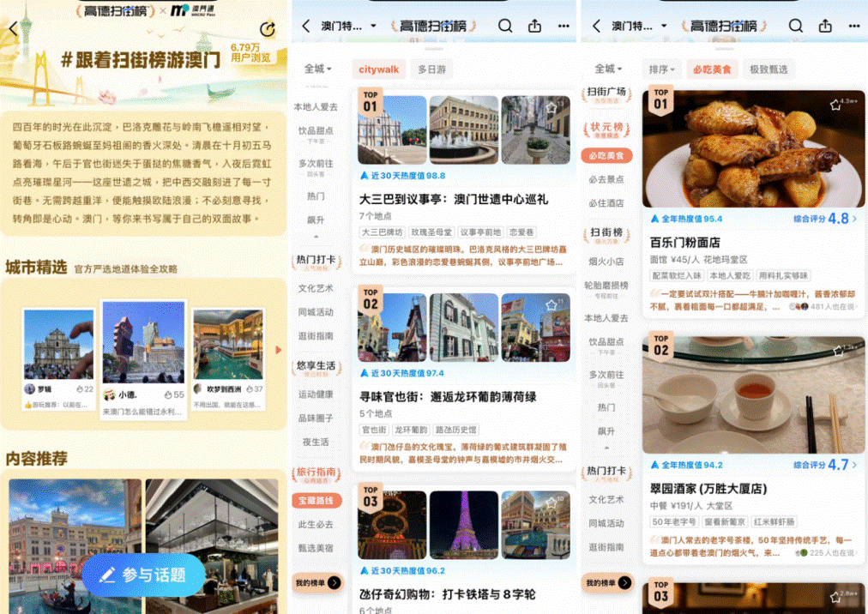Select the 极致甄选 filter tab

pos(769,69)
